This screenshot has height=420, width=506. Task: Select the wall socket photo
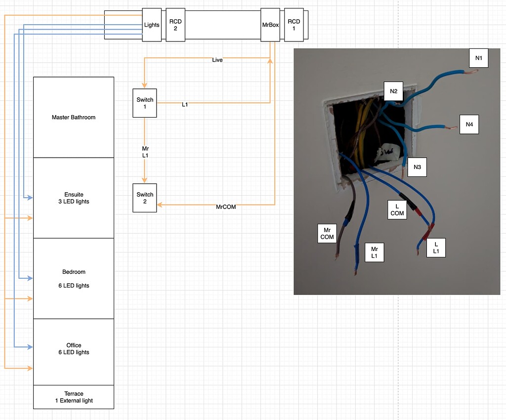(397, 171)
